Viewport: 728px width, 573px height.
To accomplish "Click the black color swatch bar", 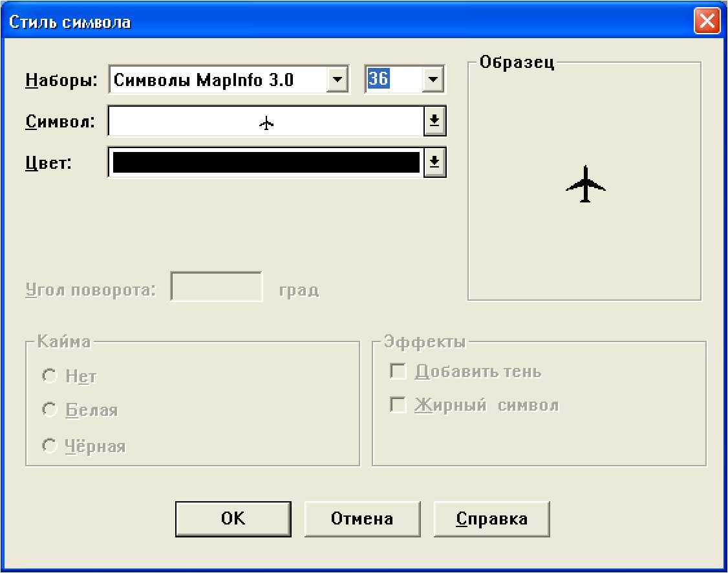I will (x=265, y=163).
